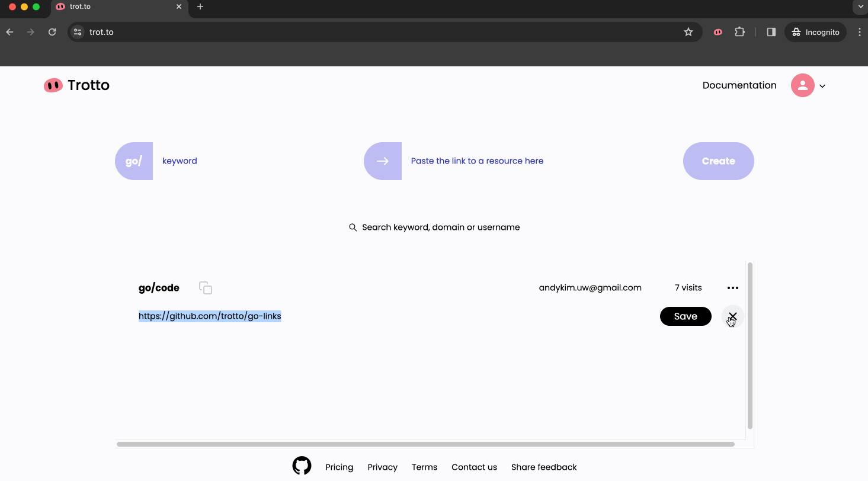The width and height of the screenshot is (868, 481).
Task: Focus the Search keyword, domain or username field
Action: click(x=441, y=227)
